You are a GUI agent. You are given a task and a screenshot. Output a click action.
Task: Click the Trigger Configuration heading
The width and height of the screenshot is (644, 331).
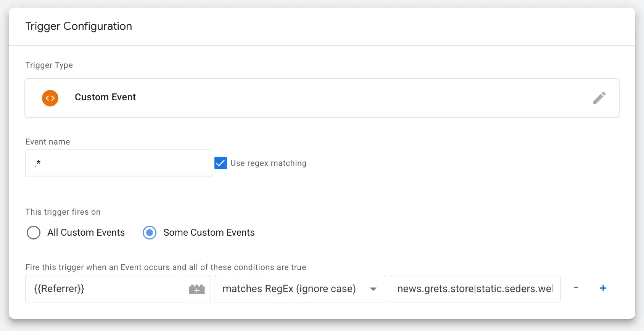[x=79, y=26]
